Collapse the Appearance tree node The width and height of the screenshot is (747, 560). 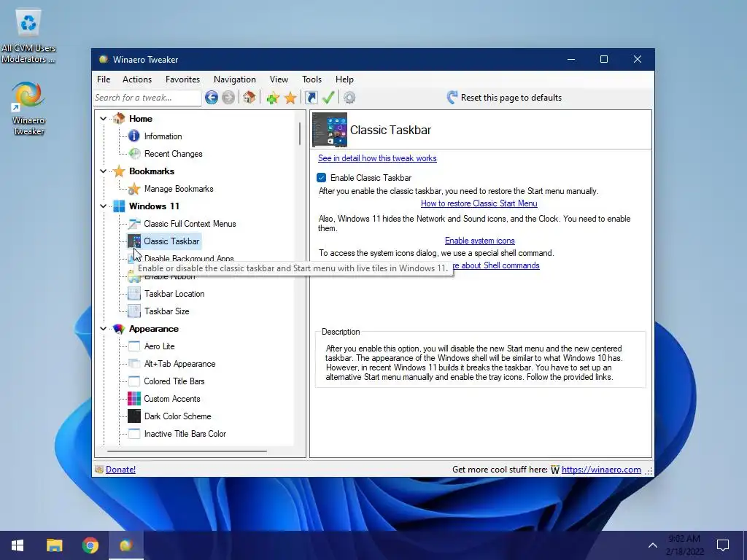click(104, 329)
